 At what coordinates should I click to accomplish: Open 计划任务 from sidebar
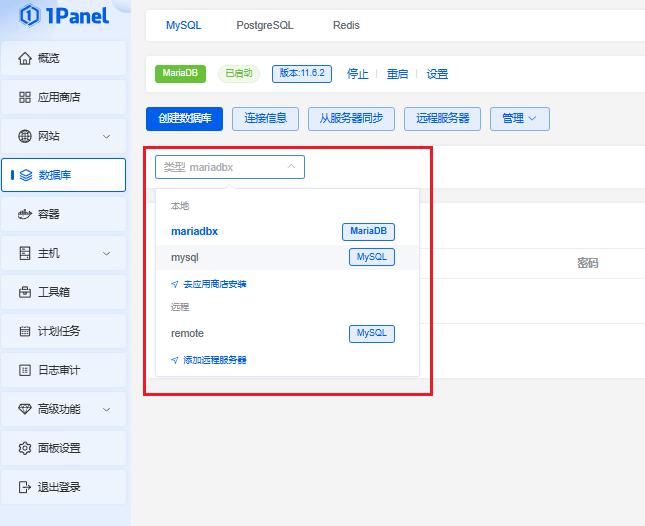pos(63,331)
